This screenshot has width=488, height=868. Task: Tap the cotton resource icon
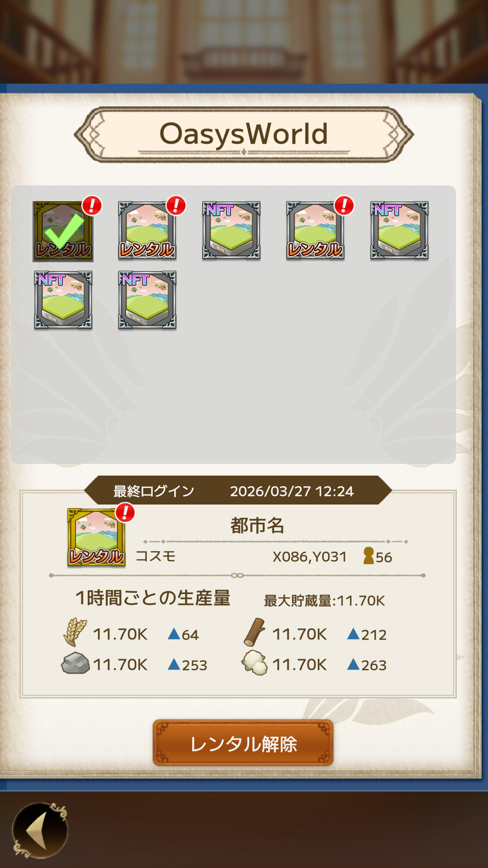254,663
